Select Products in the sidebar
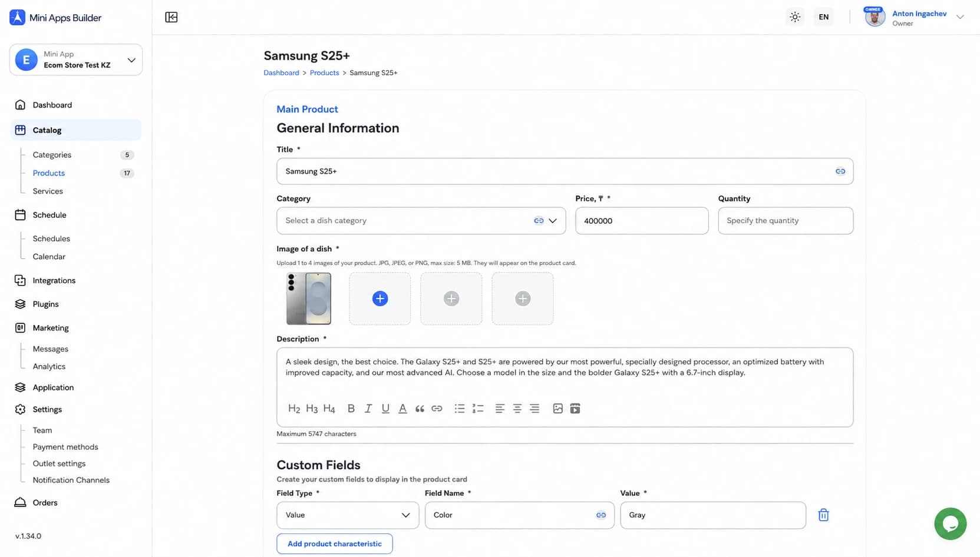The width and height of the screenshot is (980, 557). [49, 173]
